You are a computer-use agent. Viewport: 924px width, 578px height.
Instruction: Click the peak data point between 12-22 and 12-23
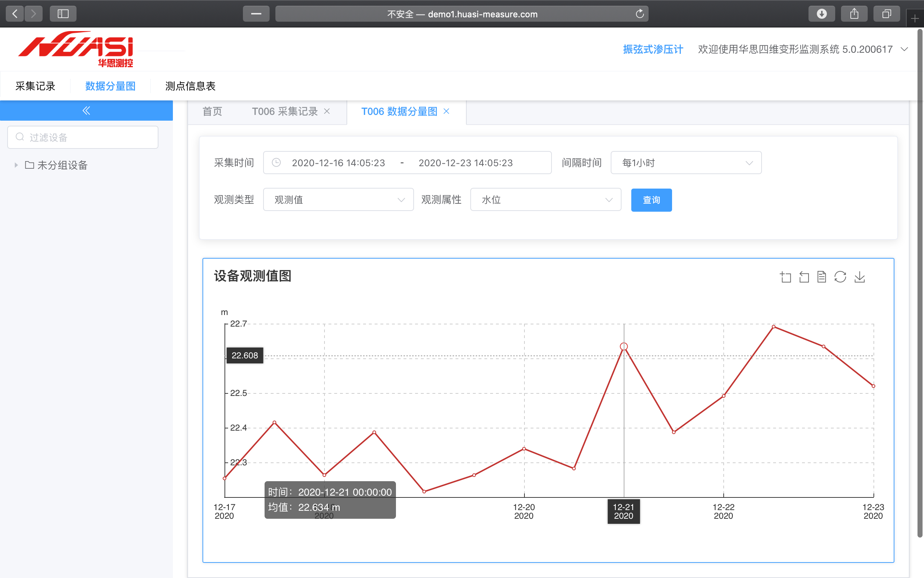773,327
